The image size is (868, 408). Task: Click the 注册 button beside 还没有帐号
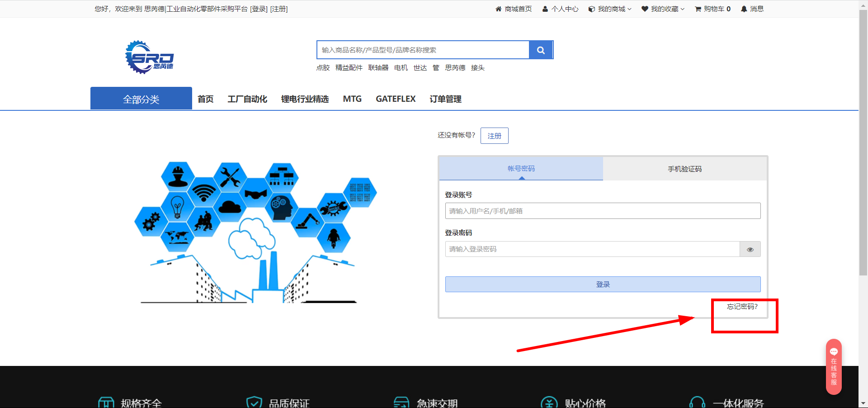(494, 136)
